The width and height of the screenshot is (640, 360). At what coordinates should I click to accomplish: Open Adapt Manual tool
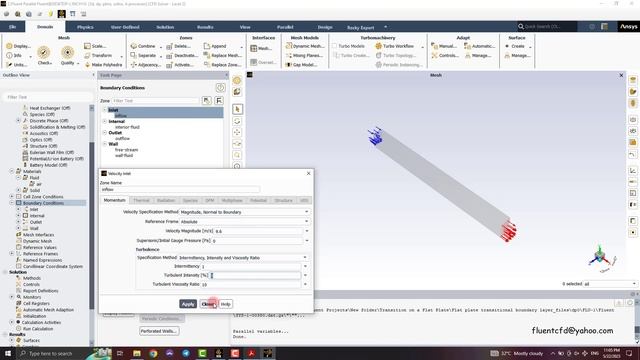pos(444,46)
